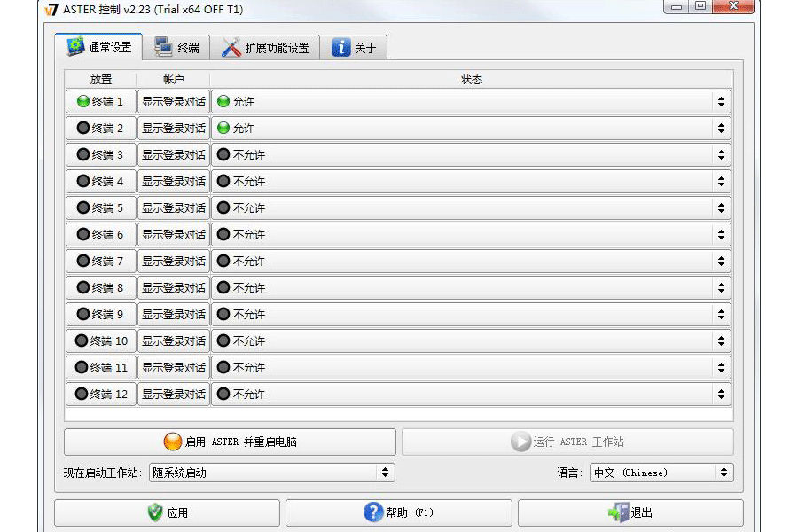Image resolution: width=798 pixels, height=532 pixels.
Task: Open 显示登录对话 account for 终端 5
Action: [x=174, y=207]
